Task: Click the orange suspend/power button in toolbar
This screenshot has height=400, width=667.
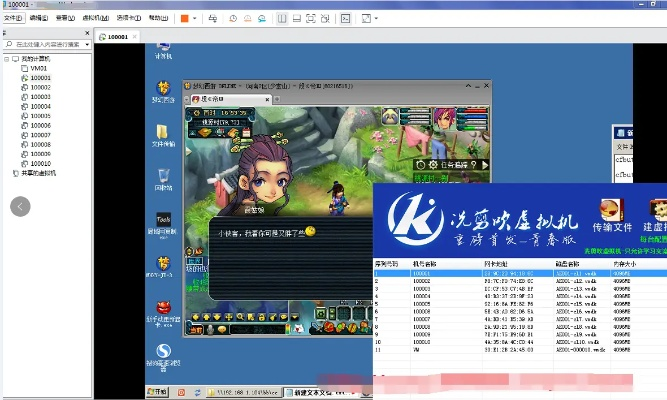Action: pos(185,19)
